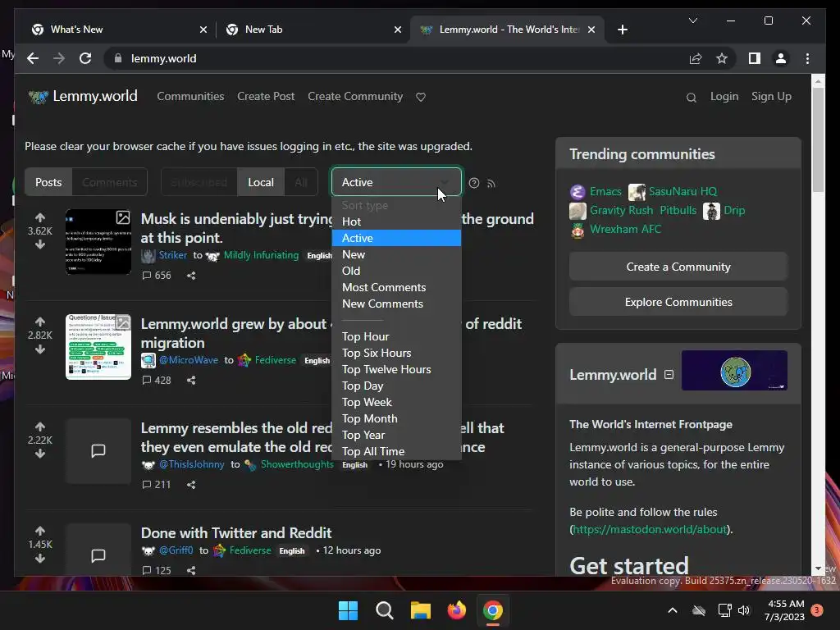The width and height of the screenshot is (840, 630).
Task: Open the Create Post link
Action: (x=266, y=97)
